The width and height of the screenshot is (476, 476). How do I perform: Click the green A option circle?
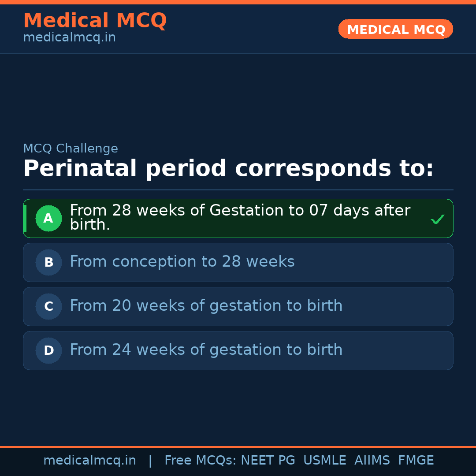pyautogui.click(x=48, y=219)
